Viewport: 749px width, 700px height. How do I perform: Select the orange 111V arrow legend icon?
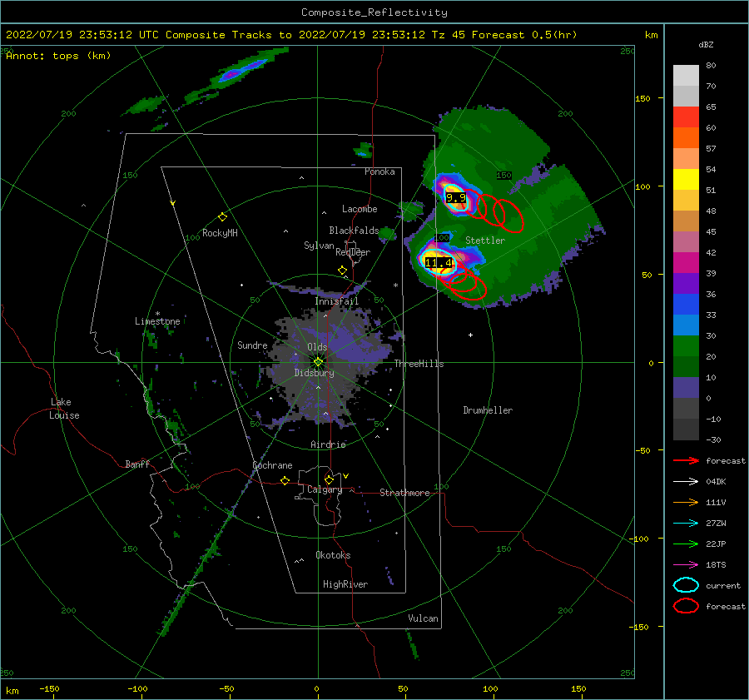click(x=686, y=502)
